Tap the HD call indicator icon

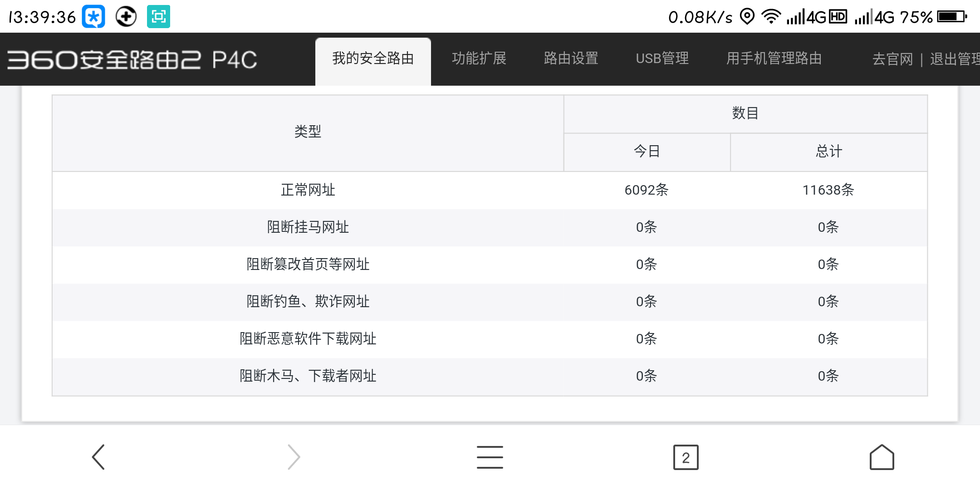pos(838,17)
